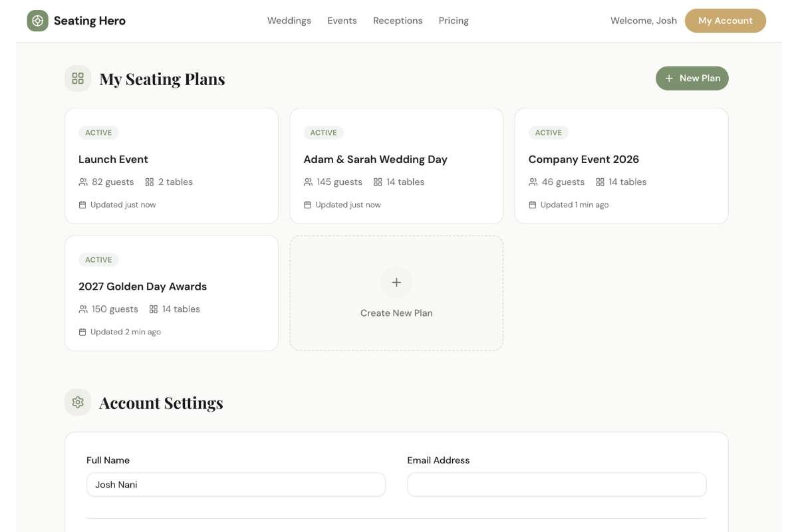Click the guests icon on Launch Event card
The height and width of the screenshot is (532, 798).
point(83,182)
